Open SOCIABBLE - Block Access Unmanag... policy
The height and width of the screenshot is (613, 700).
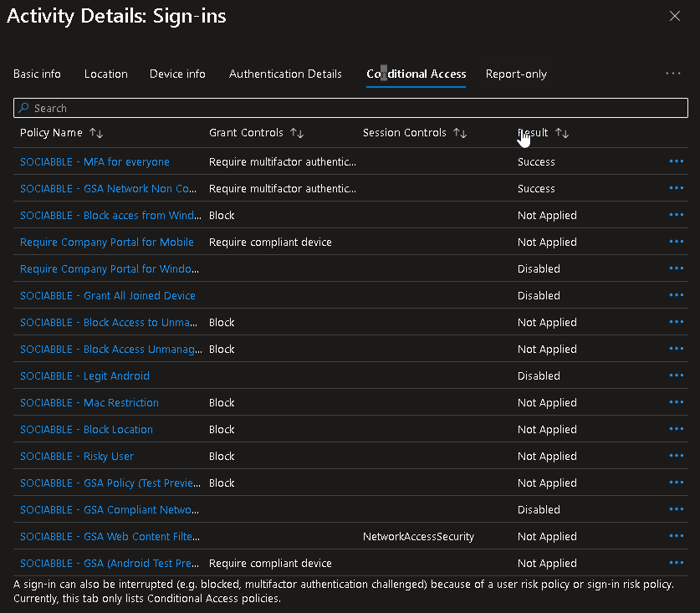[110, 349]
